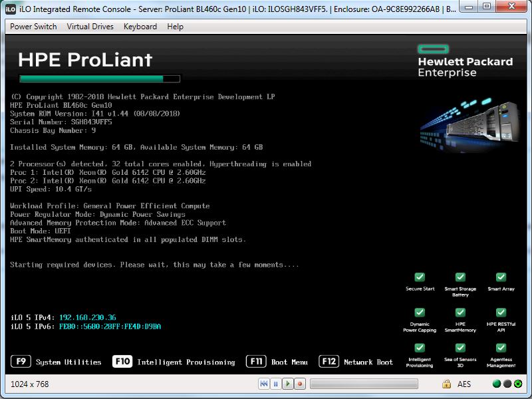Click the AES label in status bar
Image resolution: width=532 pixels, height=399 pixels.
(464, 384)
